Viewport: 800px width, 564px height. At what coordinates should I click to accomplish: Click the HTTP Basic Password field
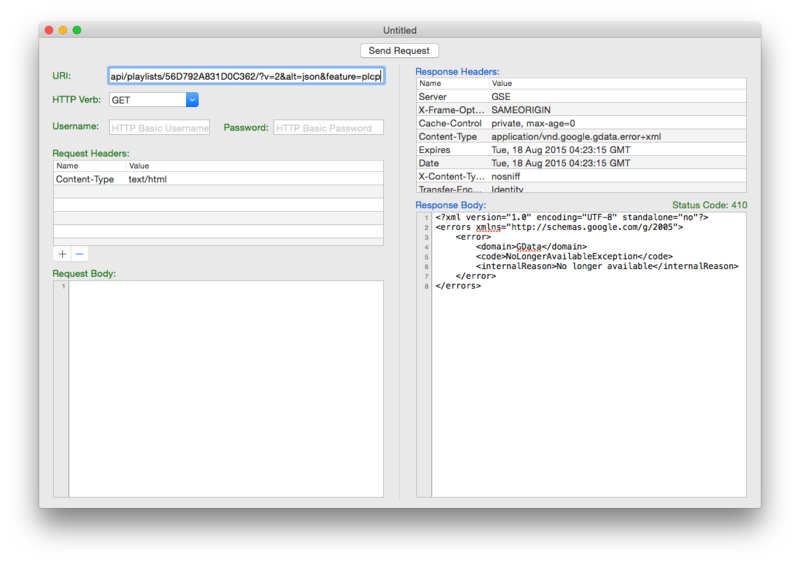(328, 128)
